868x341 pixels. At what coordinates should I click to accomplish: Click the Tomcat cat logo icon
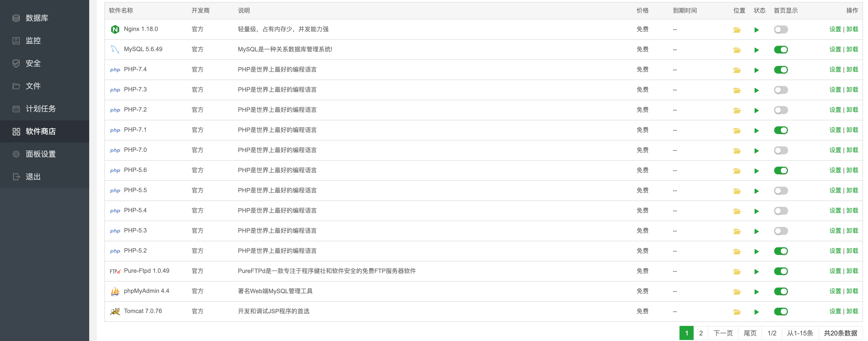[115, 311]
